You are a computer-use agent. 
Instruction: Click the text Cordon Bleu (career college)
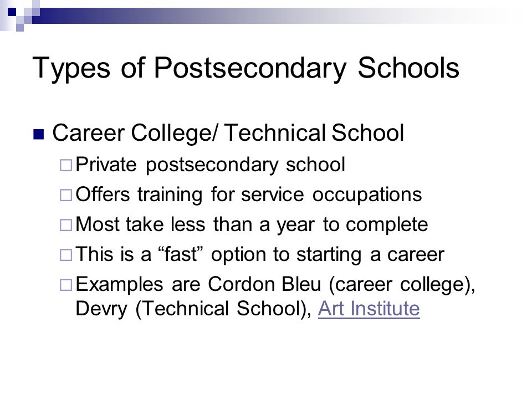(341, 284)
